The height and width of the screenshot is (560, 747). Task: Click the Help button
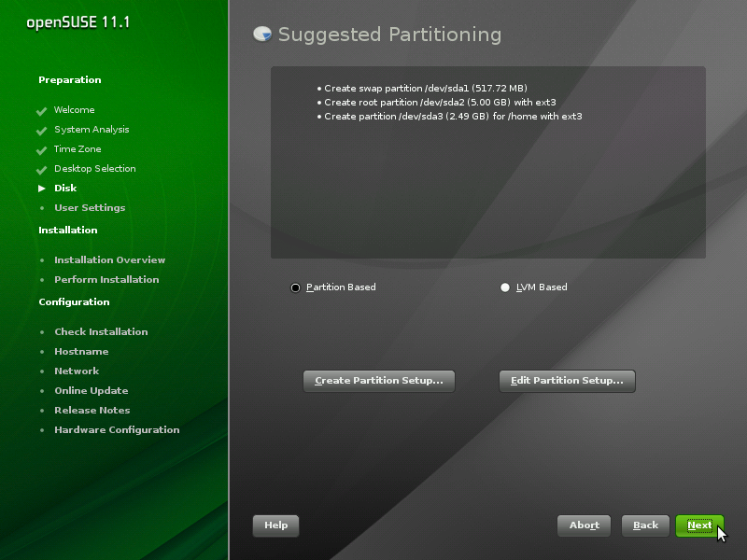275,525
